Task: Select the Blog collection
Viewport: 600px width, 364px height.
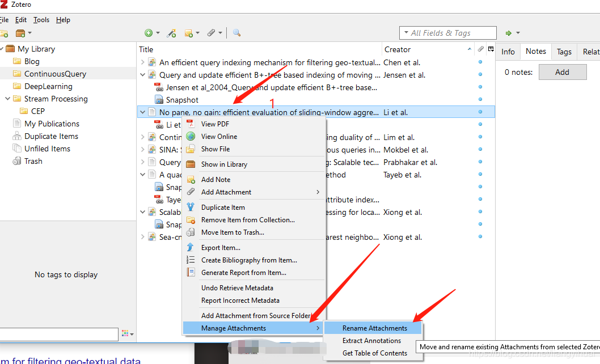Action: click(x=32, y=61)
